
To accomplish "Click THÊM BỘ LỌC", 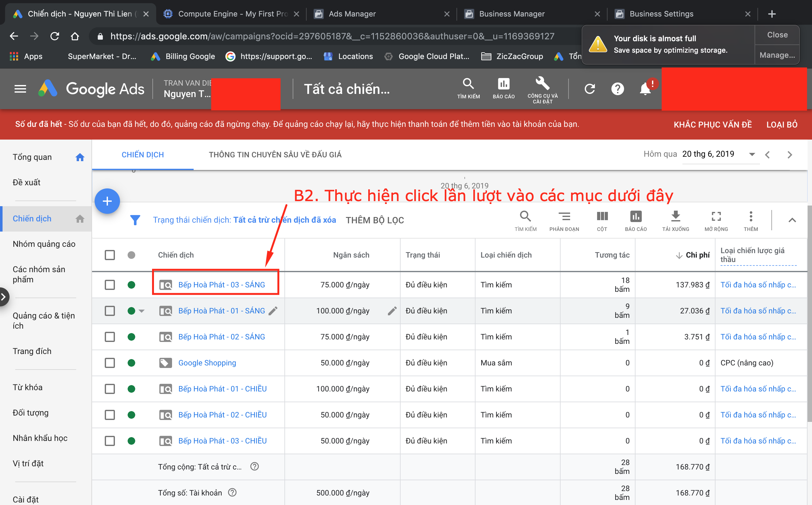I will click(375, 220).
